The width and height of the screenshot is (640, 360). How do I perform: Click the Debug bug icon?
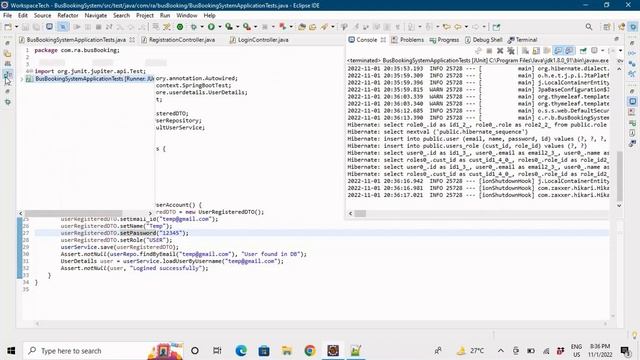[x=193, y=27]
